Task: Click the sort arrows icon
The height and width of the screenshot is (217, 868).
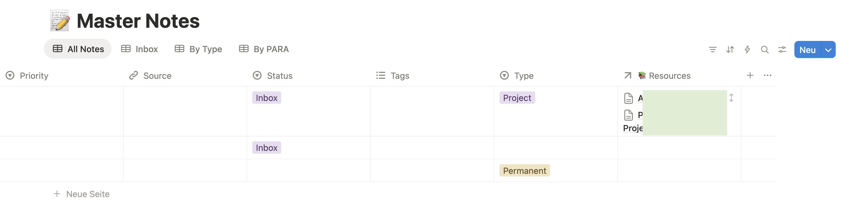Action: (x=730, y=50)
